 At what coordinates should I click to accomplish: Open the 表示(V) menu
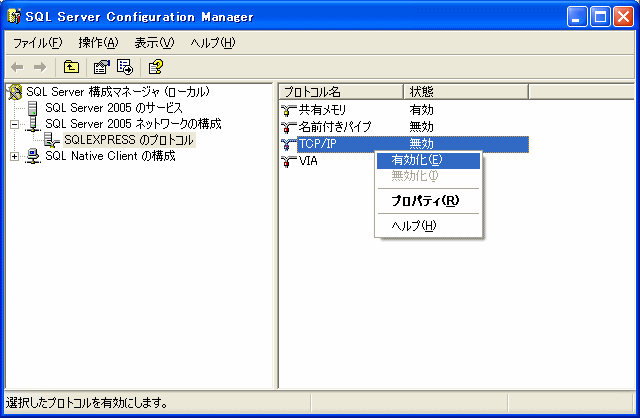click(154, 43)
